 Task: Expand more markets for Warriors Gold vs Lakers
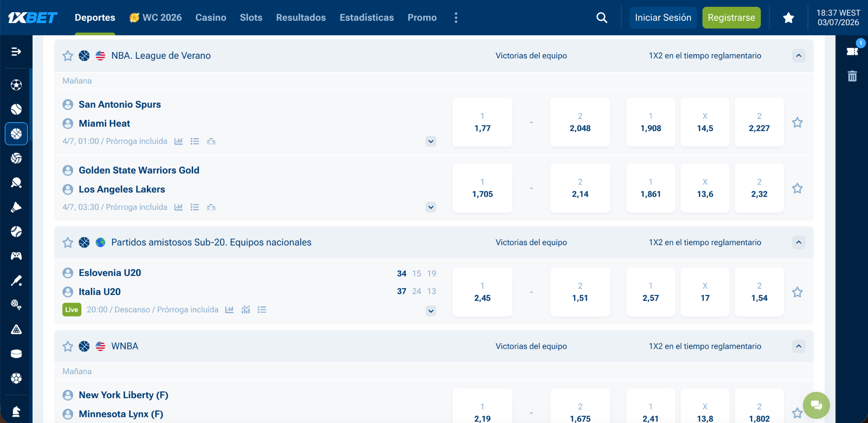point(431,207)
